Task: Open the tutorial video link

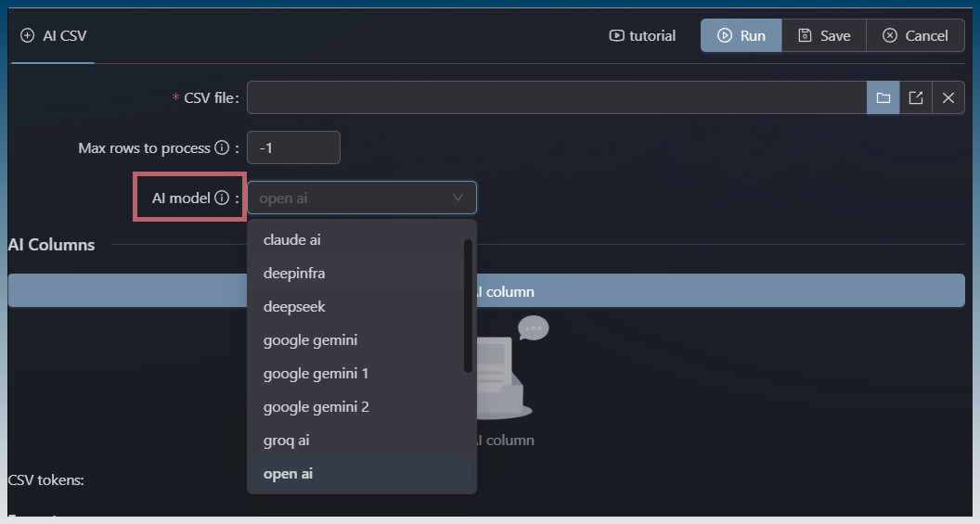Action: coord(642,35)
